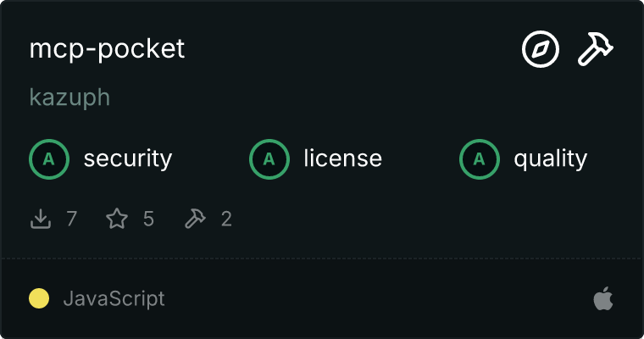644x339 pixels.
Task: Click the security grade A badge
Action: click(49, 158)
